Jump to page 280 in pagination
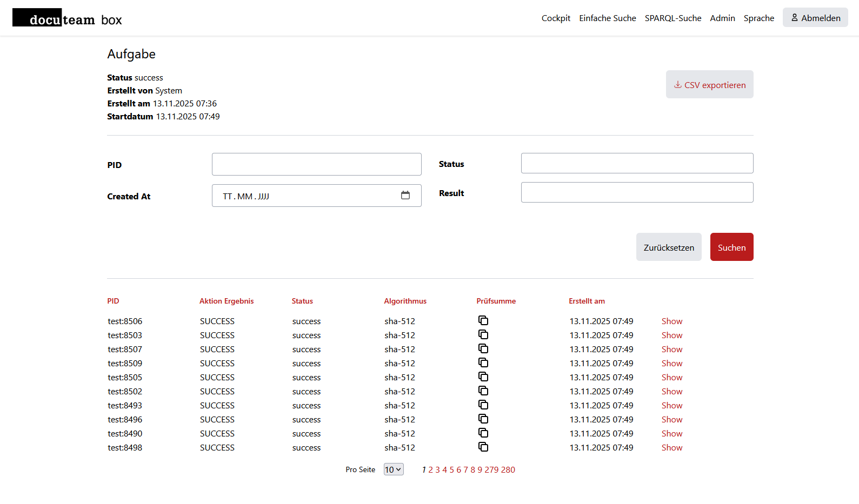The width and height of the screenshot is (859, 504). [508, 470]
